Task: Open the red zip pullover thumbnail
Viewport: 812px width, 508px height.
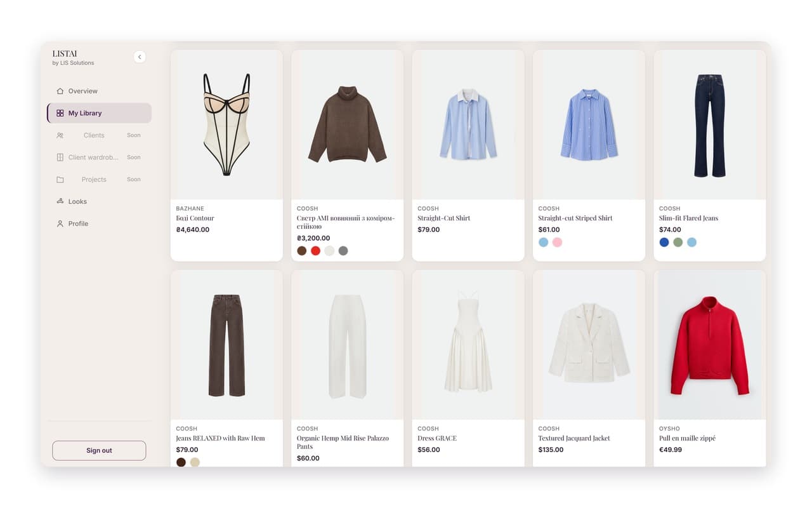Action: tap(710, 345)
